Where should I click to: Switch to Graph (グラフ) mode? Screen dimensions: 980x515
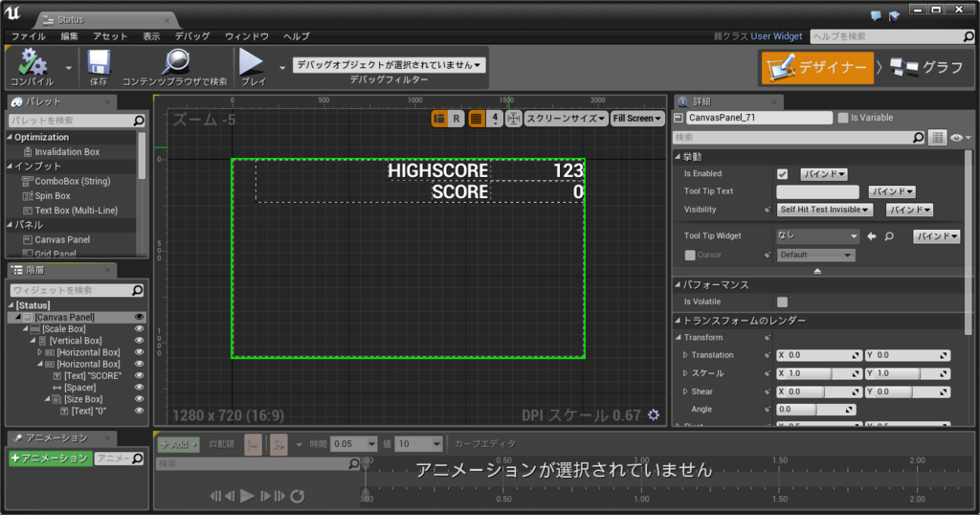[x=926, y=67]
